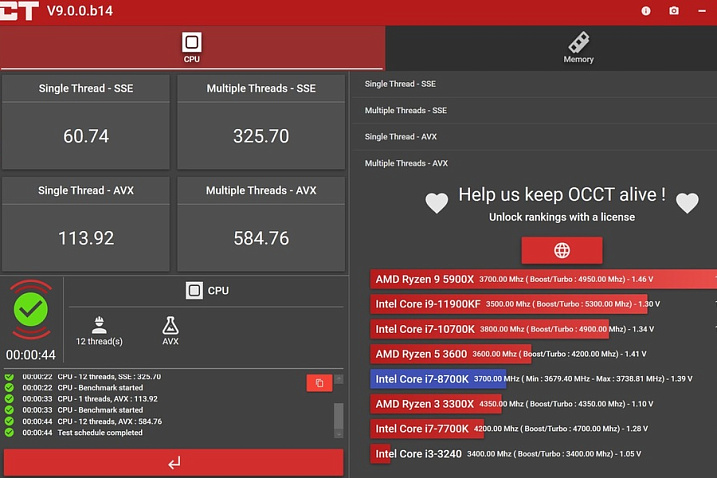Click the left heart icon
The image size is (717, 478).
[437, 203]
